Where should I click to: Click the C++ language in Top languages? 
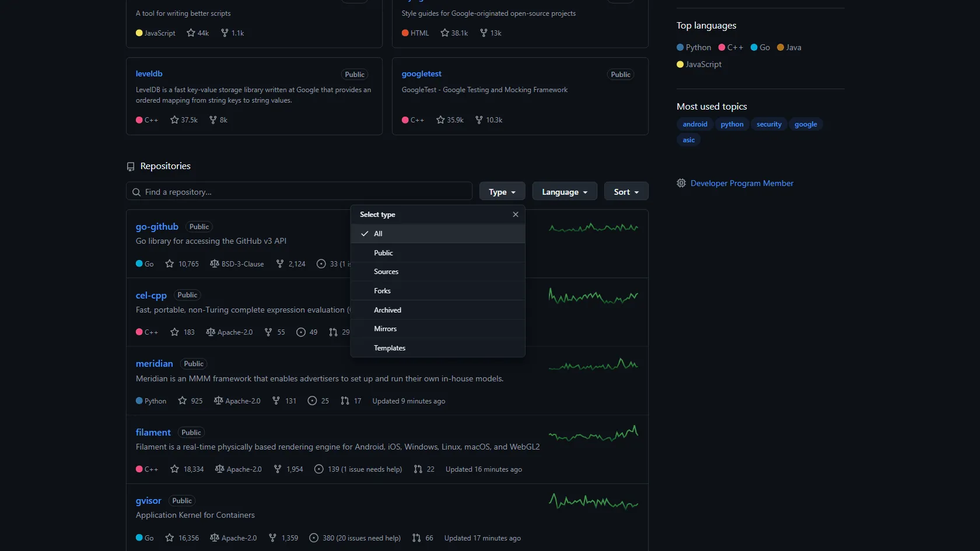click(731, 47)
